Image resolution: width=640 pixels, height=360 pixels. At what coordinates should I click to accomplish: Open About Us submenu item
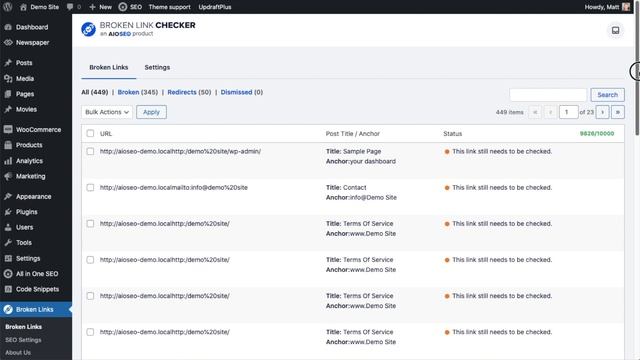[18, 353]
